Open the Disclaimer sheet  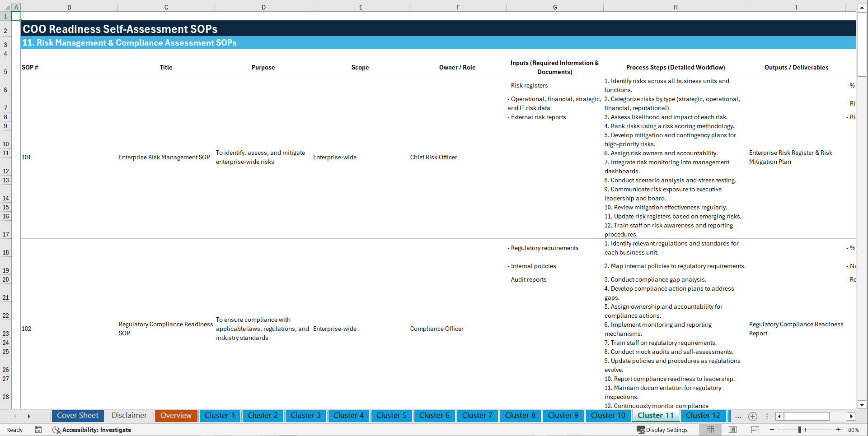coord(129,416)
